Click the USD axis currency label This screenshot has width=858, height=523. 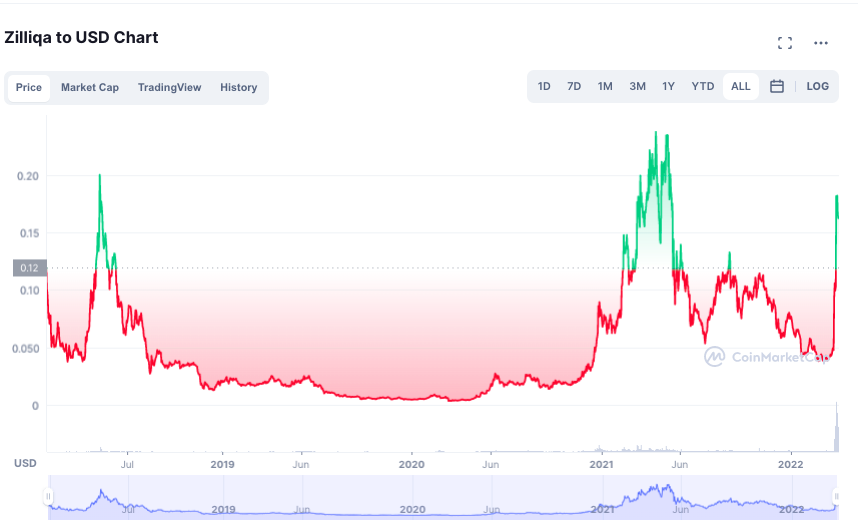point(25,463)
